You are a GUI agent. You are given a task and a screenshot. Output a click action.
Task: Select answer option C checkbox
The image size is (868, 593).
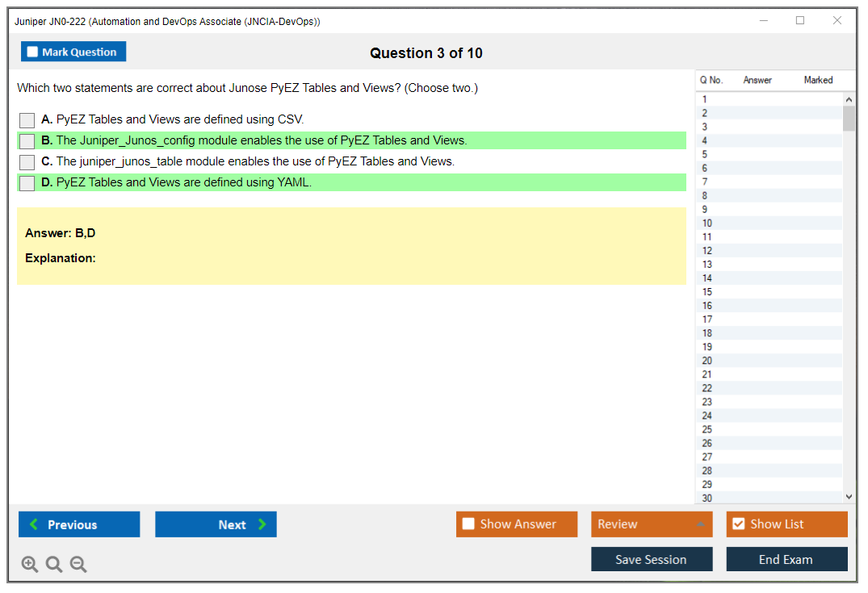[x=27, y=162]
